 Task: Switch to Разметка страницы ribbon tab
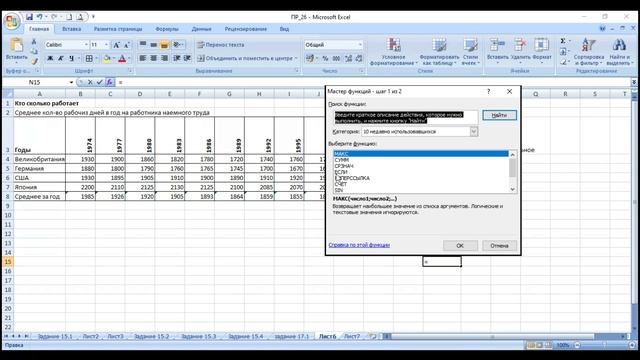pyautogui.click(x=118, y=29)
